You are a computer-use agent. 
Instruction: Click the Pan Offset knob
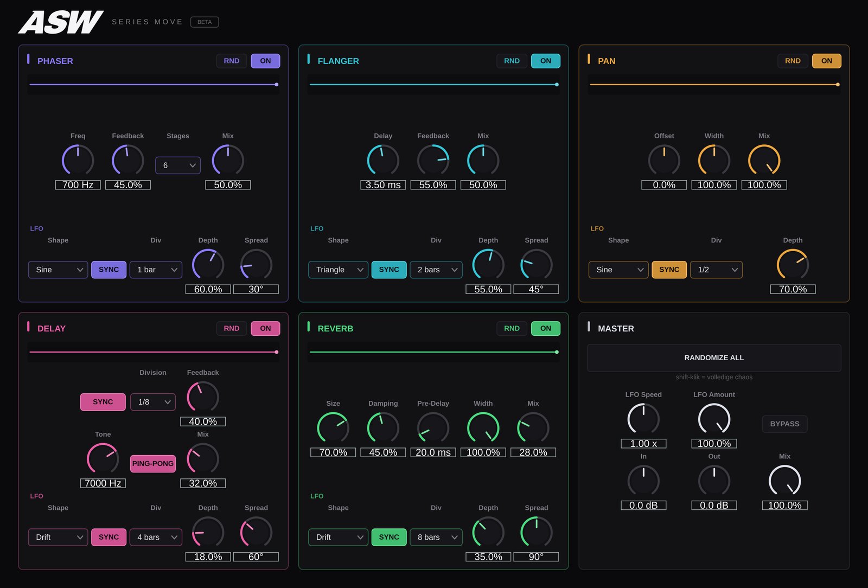tap(664, 160)
